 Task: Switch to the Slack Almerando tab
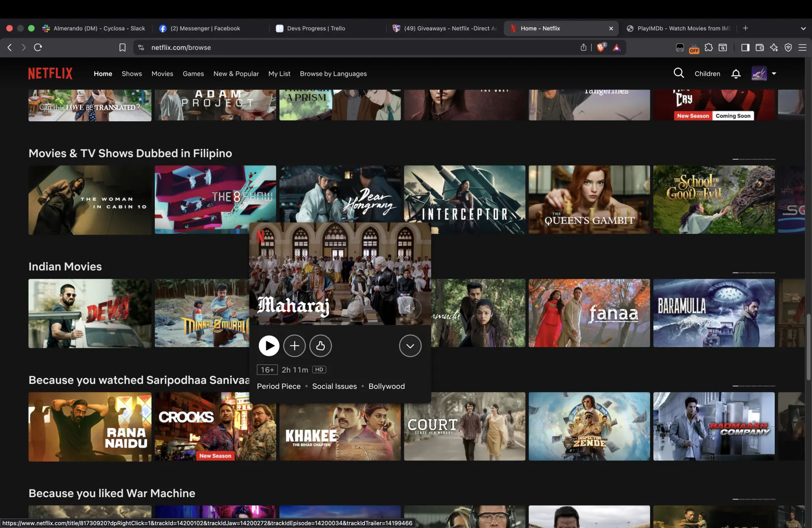click(94, 28)
